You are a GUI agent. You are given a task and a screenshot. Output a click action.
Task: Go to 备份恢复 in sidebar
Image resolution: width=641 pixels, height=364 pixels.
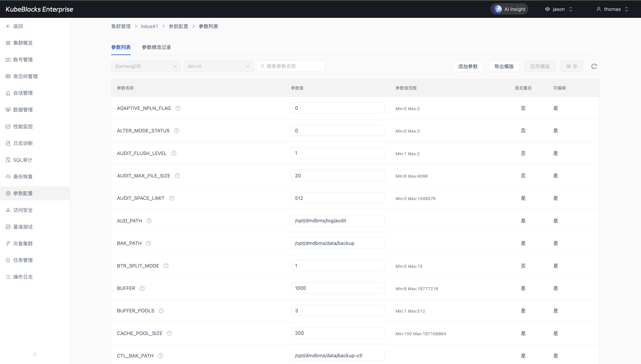click(x=23, y=177)
